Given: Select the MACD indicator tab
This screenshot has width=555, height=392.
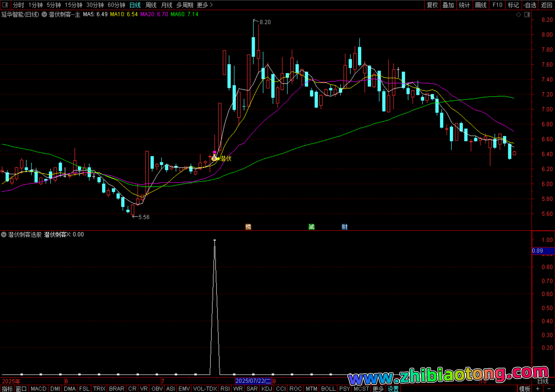Looking at the screenshot, I should click(39, 389).
